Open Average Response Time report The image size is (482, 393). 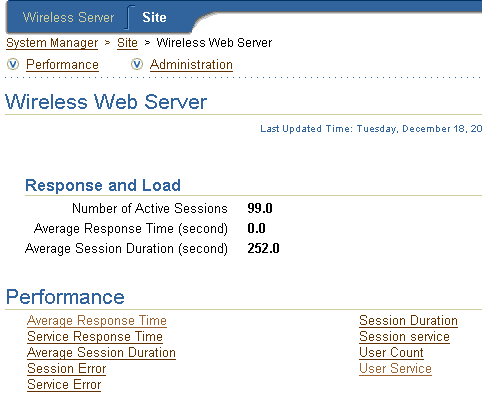pos(97,321)
